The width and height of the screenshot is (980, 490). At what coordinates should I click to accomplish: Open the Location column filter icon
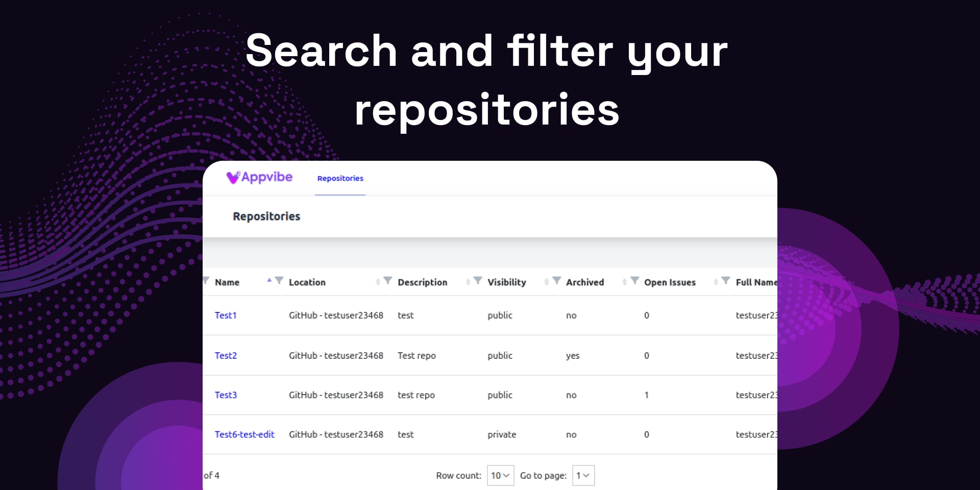388,280
